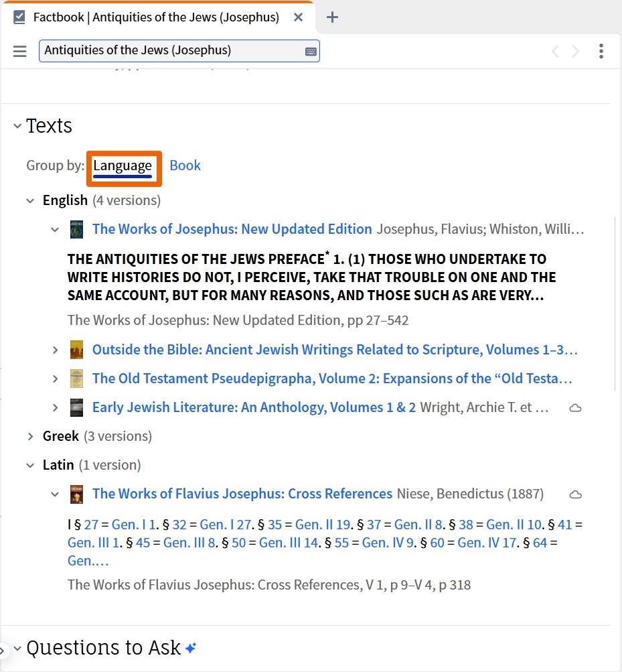Click the Antiquities of the Jews preface excerpt
Image resolution: width=622 pixels, height=672 pixels.
click(311, 277)
